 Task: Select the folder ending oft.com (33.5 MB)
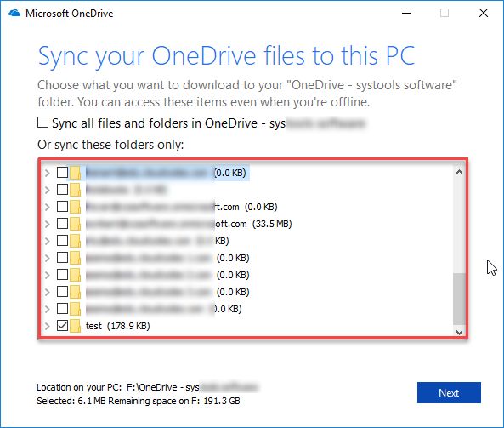pyautogui.click(x=189, y=224)
